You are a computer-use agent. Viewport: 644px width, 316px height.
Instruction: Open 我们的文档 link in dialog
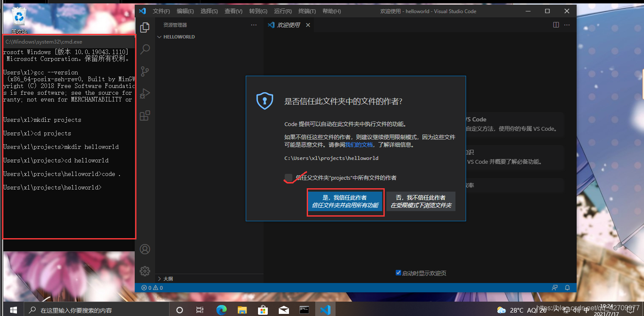(359, 145)
